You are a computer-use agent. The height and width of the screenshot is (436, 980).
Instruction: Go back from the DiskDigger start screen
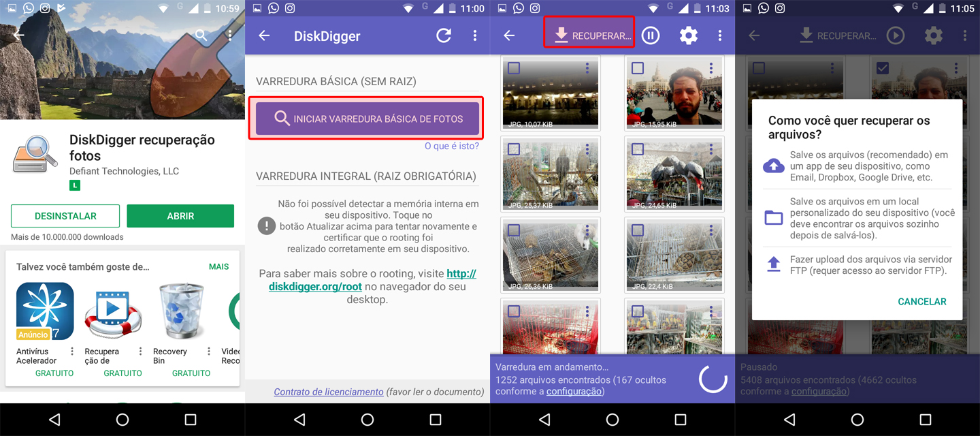(x=264, y=35)
